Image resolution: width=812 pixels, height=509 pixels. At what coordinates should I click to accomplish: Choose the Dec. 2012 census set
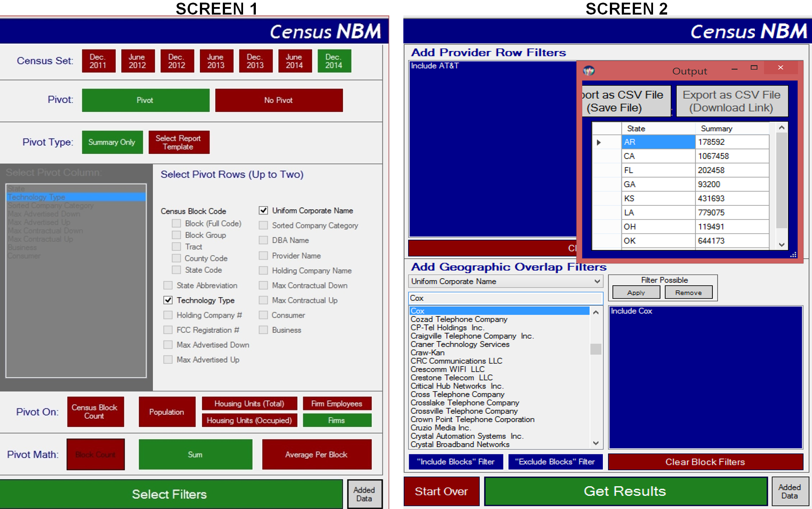177,61
